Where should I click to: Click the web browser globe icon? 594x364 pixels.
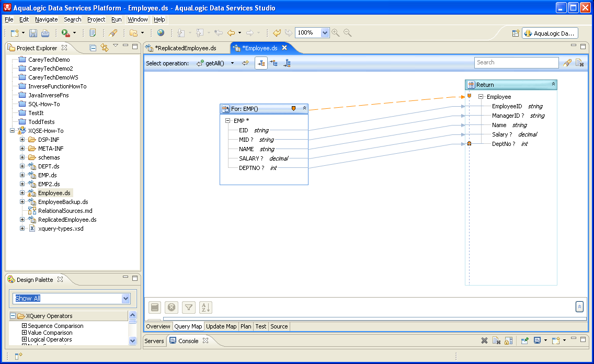point(161,33)
